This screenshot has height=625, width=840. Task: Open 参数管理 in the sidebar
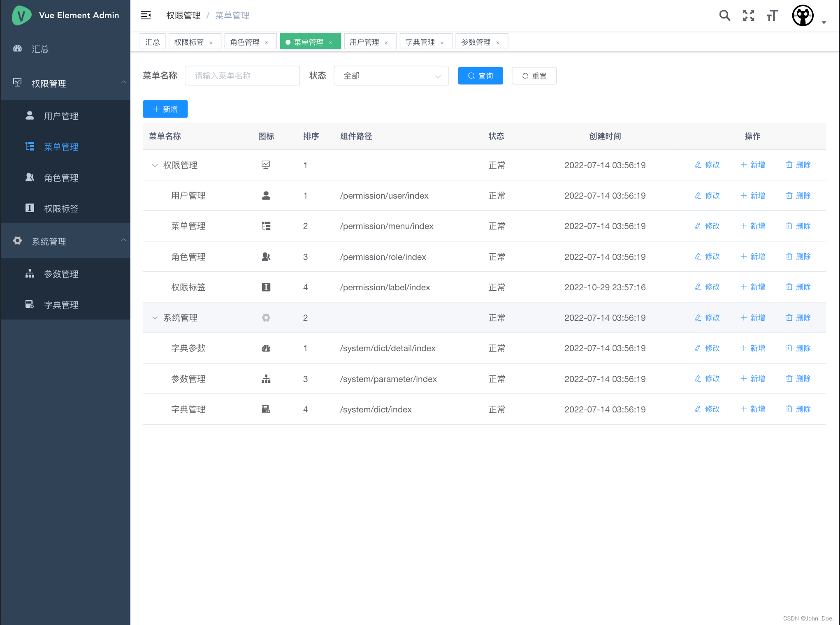65,274
